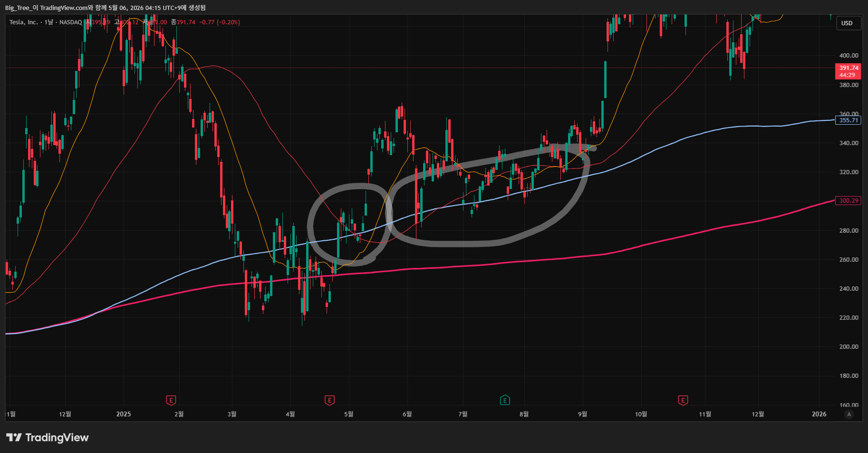Click the 1날 interval label
The height and width of the screenshot is (453, 868).
[x=49, y=22]
